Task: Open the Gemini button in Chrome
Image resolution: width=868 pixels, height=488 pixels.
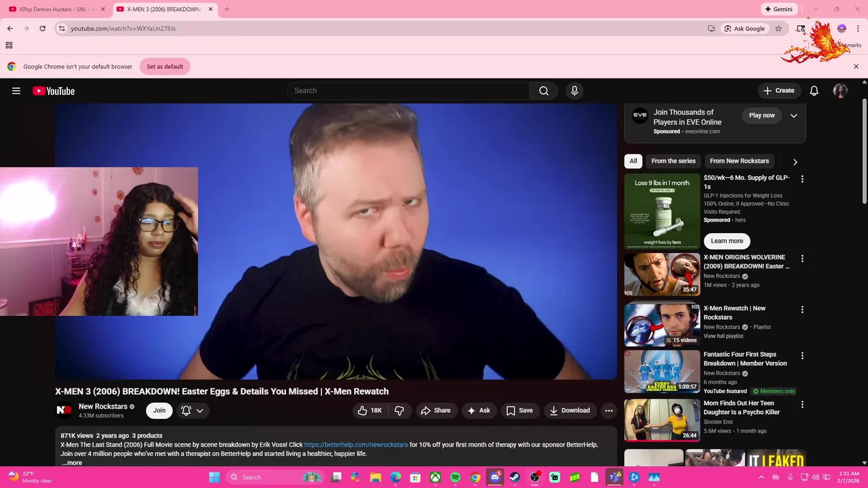Action: [x=778, y=9]
